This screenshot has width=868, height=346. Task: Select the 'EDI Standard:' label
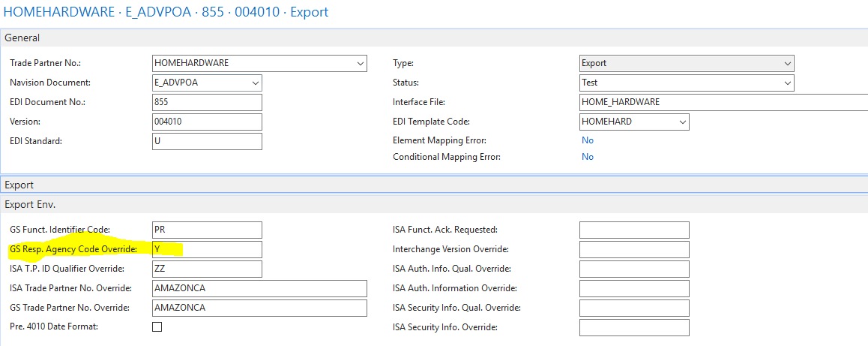point(36,141)
